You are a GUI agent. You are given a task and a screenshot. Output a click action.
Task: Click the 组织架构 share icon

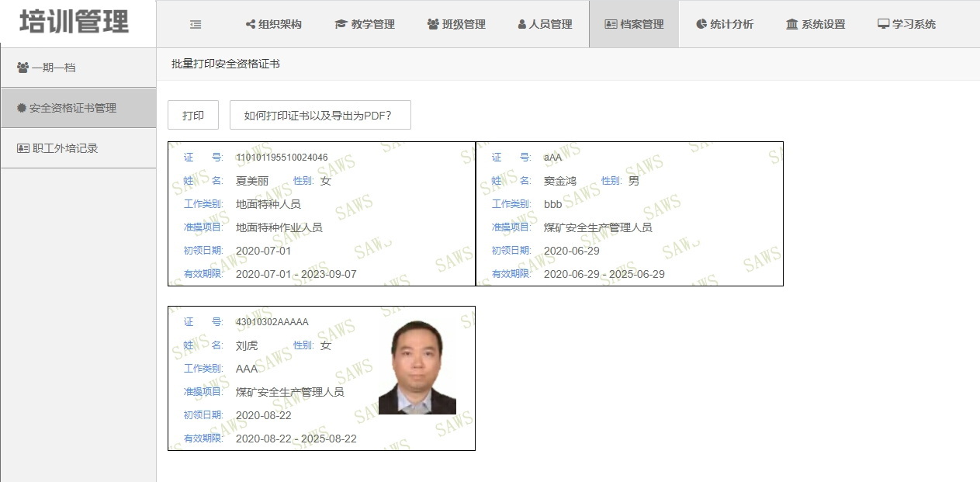(251, 24)
